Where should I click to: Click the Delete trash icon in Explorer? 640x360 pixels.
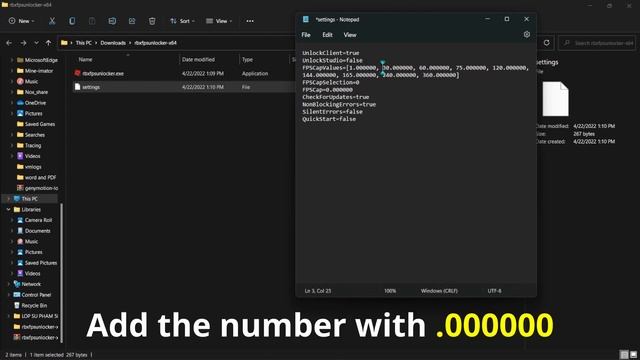(152, 21)
